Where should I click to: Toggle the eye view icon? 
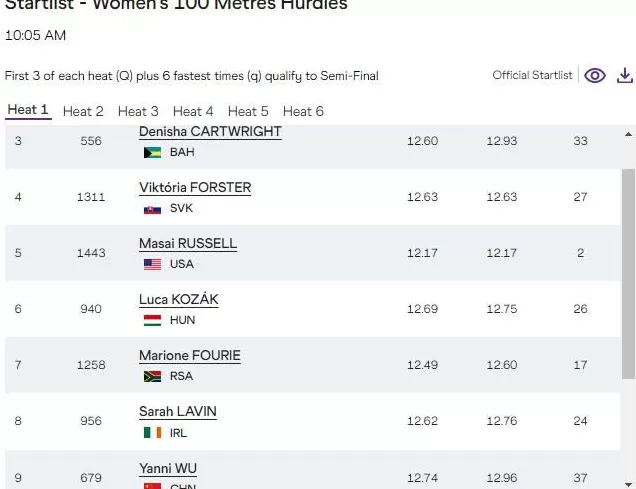595,76
